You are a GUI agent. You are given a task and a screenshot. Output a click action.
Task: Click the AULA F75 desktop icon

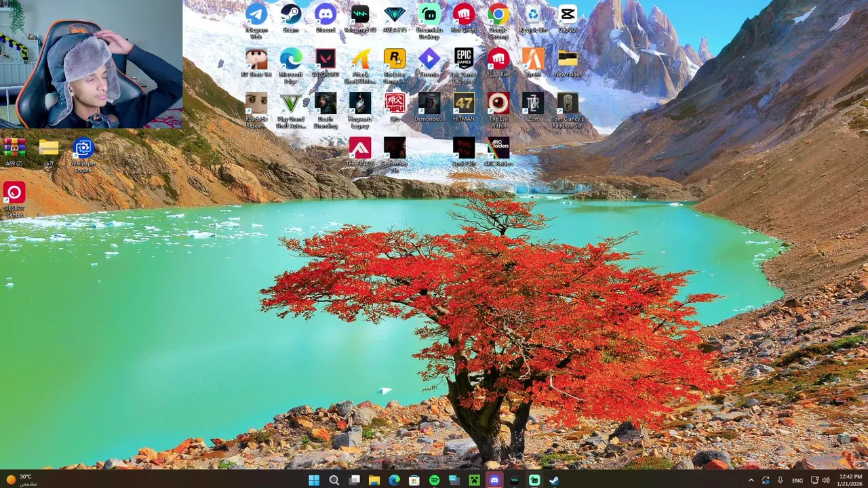[395, 18]
